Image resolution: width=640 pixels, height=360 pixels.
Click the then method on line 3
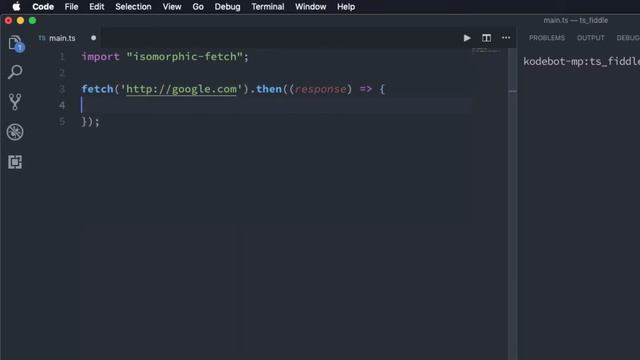point(269,89)
